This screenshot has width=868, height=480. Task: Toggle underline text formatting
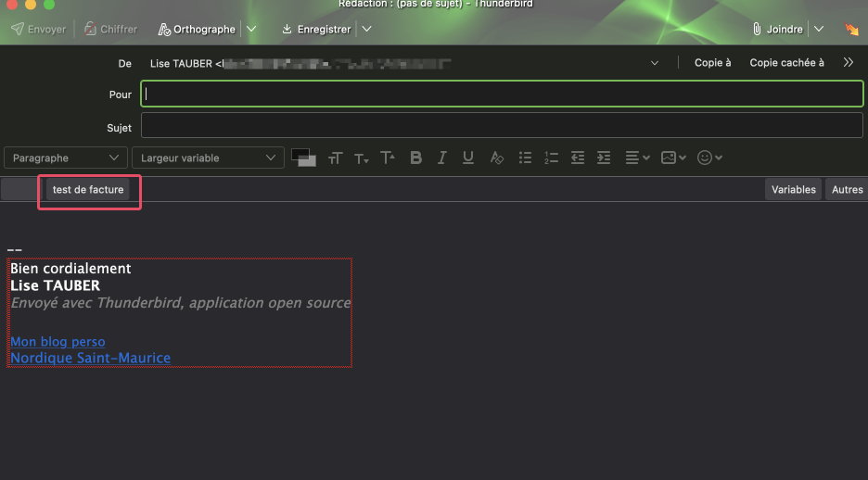pyautogui.click(x=468, y=158)
